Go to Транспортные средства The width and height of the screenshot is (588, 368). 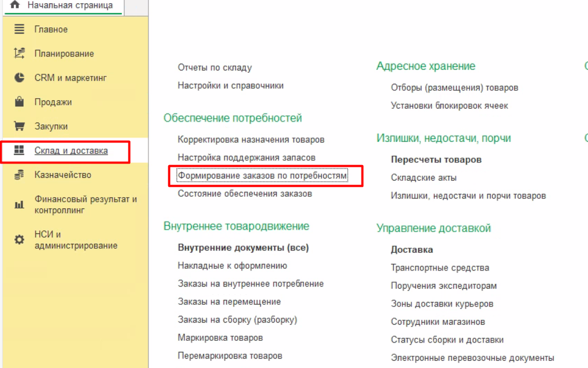click(440, 268)
